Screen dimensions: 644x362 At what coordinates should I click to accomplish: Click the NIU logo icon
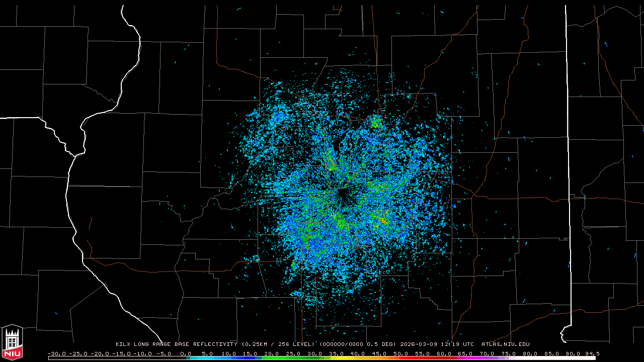(12, 342)
